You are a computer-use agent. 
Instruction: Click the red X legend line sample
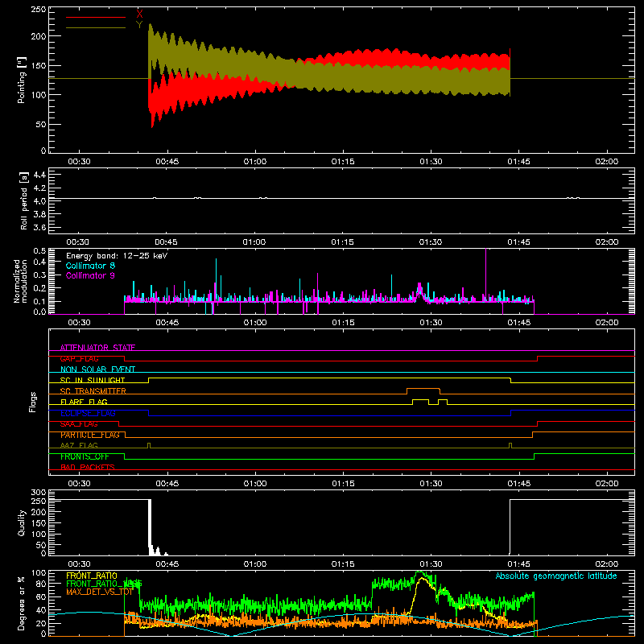tap(96, 17)
